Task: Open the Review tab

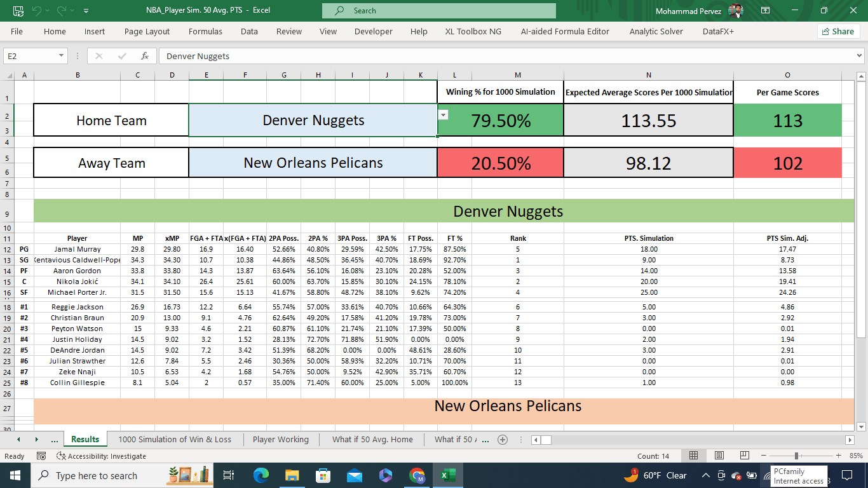Action: (289, 31)
